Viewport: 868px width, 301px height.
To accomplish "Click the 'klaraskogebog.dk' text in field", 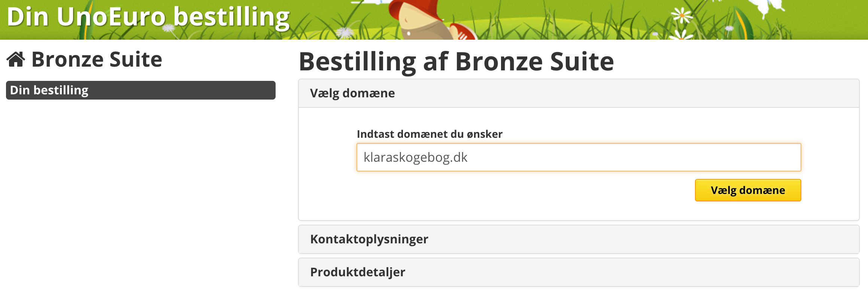I will (416, 157).
